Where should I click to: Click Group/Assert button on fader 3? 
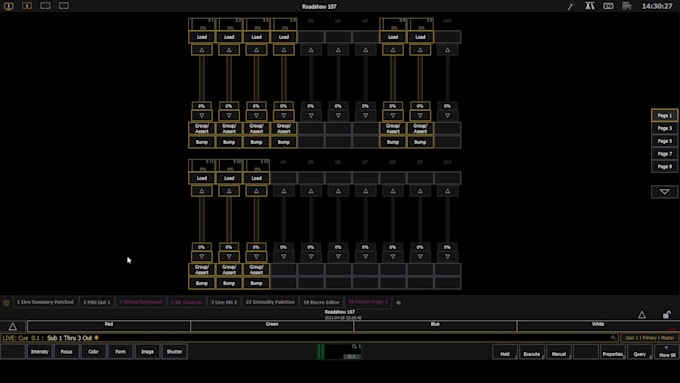point(256,128)
